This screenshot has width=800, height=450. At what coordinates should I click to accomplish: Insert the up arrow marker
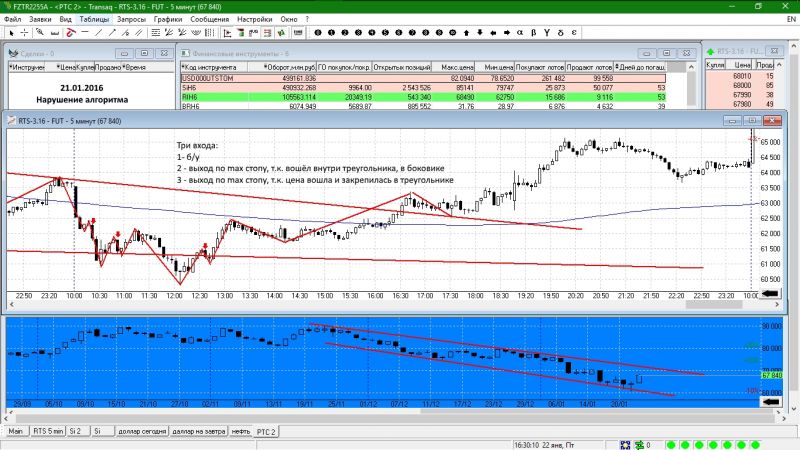tap(466, 33)
